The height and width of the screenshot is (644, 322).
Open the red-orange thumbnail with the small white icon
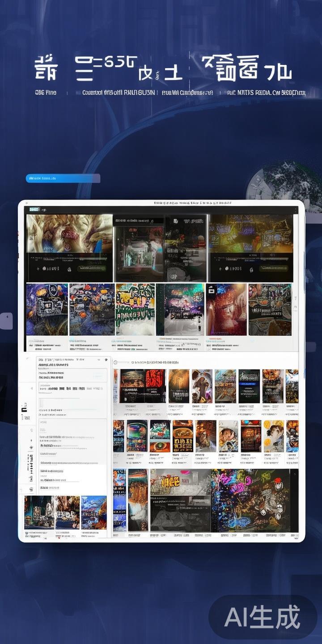pyautogui.click(x=226, y=309)
